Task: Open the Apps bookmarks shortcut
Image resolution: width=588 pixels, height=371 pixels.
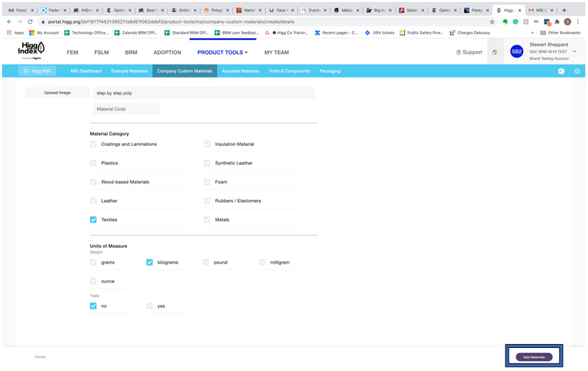Action: pyautogui.click(x=16, y=32)
